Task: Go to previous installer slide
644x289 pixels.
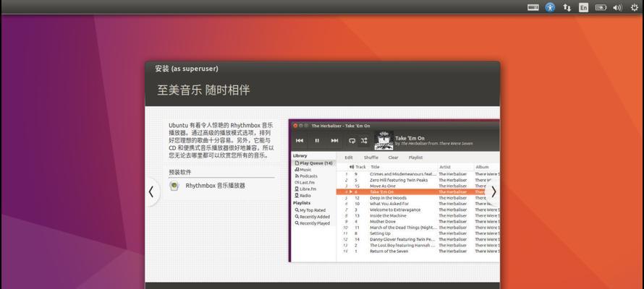Action: 151,192
